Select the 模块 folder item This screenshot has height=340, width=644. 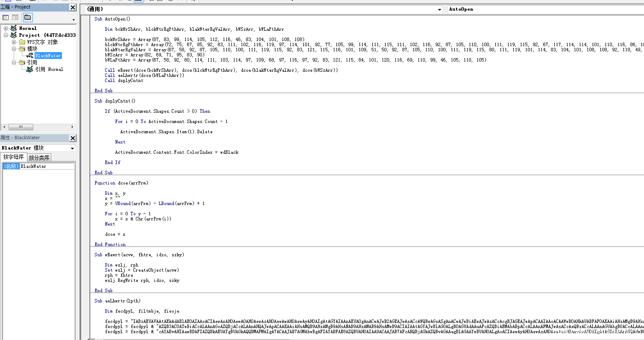pyautogui.click(x=32, y=49)
